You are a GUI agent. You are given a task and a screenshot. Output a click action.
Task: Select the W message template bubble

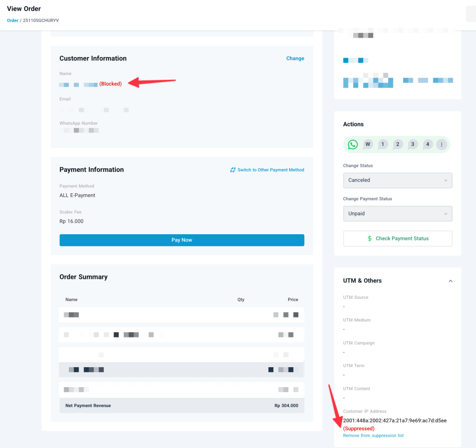tap(368, 145)
